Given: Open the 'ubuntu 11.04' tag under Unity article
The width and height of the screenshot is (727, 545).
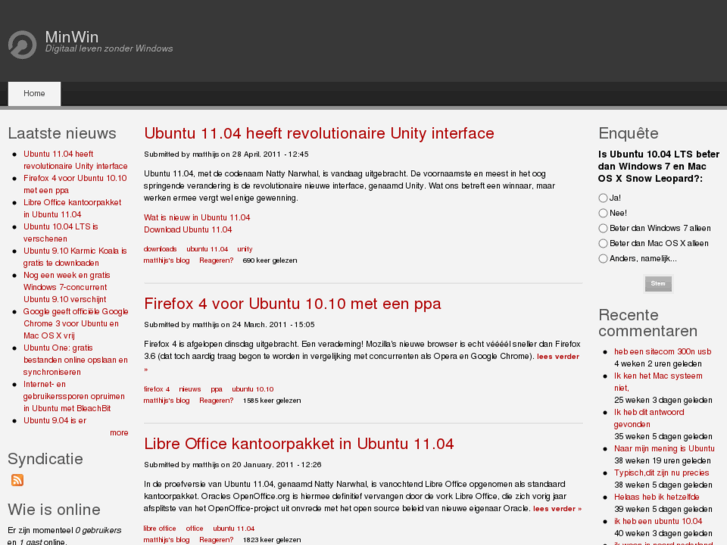Looking at the screenshot, I should [207, 249].
